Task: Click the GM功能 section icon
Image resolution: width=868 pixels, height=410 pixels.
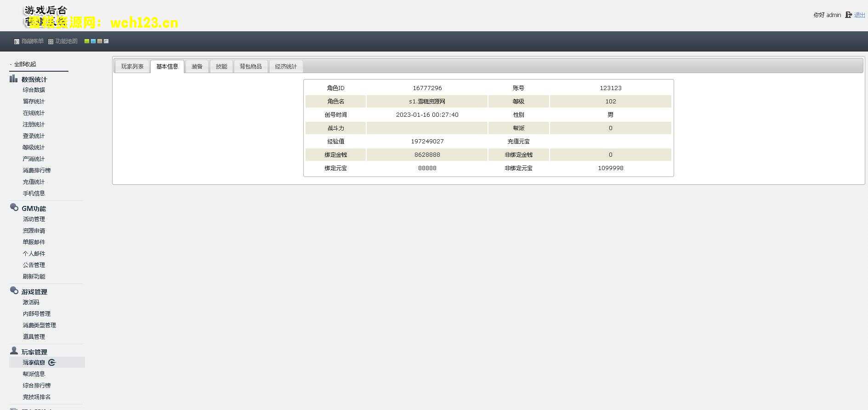Action: [14, 208]
